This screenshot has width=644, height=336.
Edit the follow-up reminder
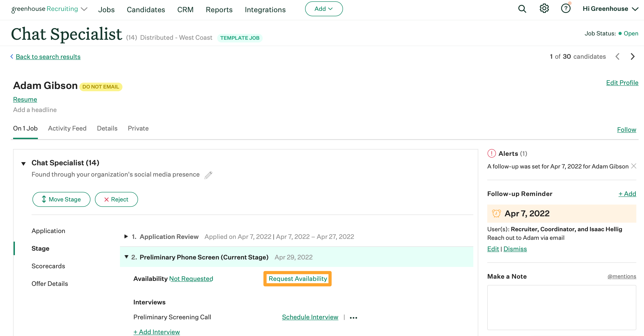pyautogui.click(x=493, y=249)
